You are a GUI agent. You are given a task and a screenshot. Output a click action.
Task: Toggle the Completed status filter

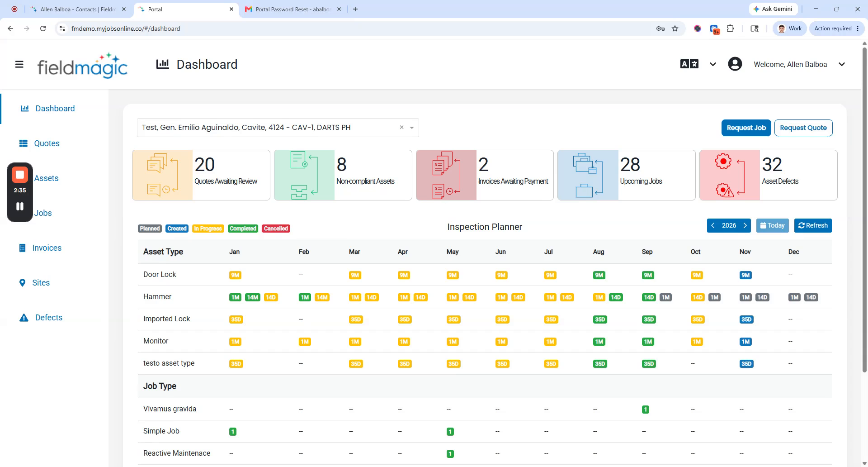pos(243,229)
